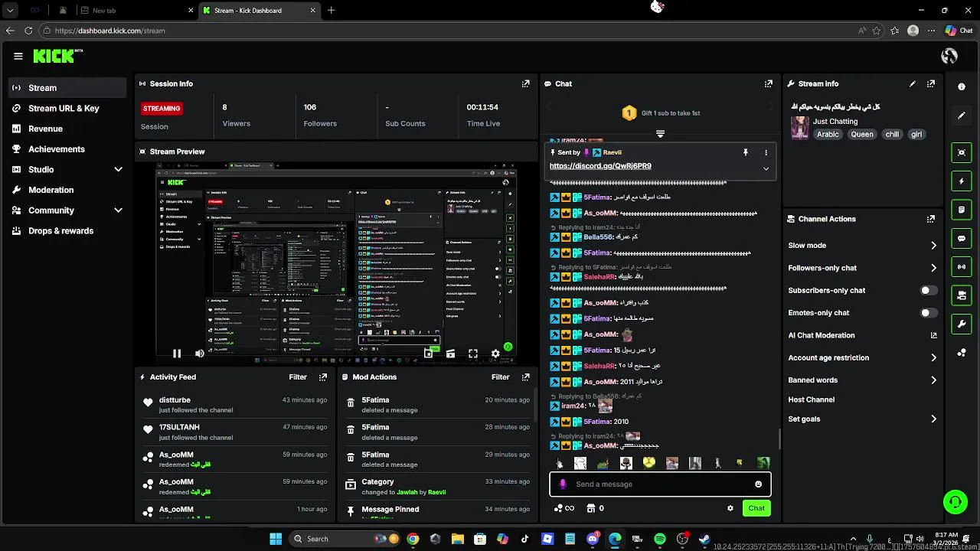980x551 pixels.
Task: Open Account age restriction options
Action: pos(863,357)
